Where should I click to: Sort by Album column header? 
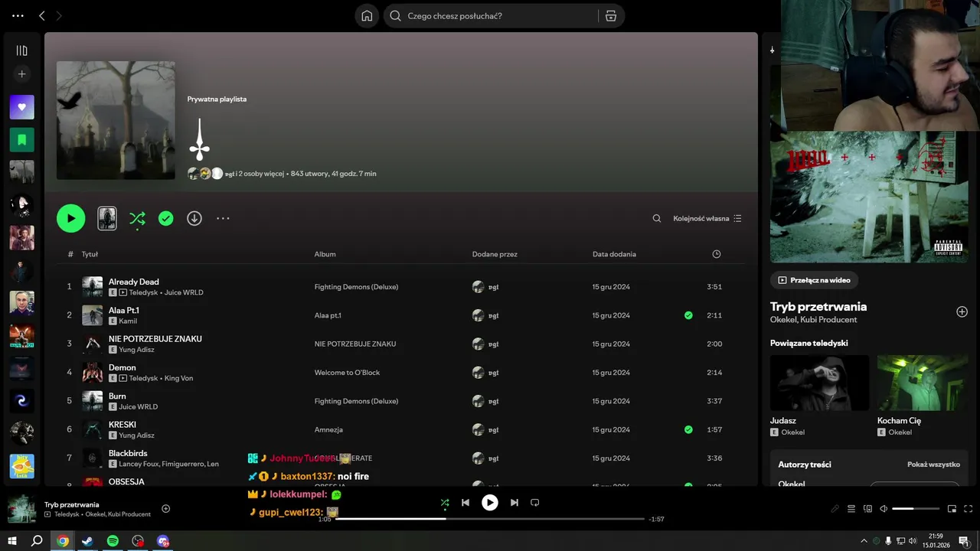point(325,254)
